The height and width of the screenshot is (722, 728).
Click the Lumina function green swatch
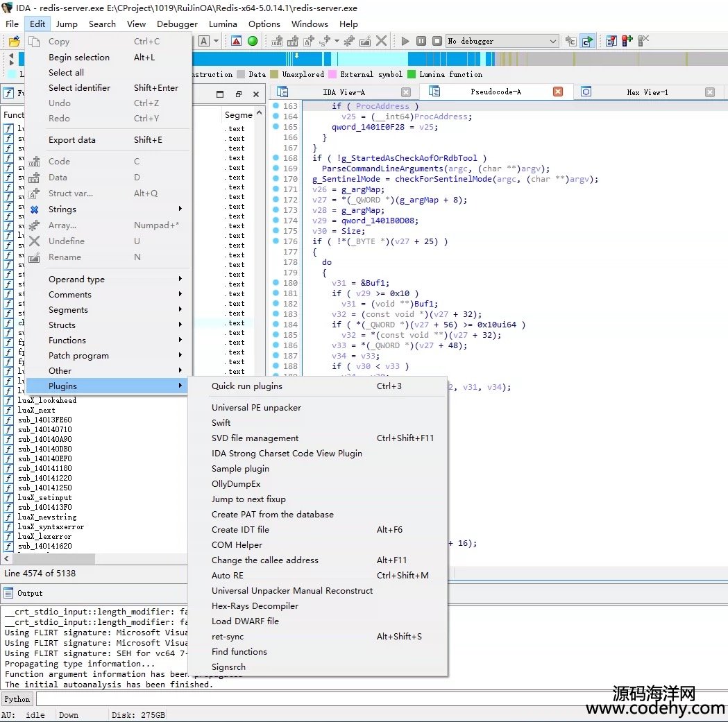pos(412,74)
